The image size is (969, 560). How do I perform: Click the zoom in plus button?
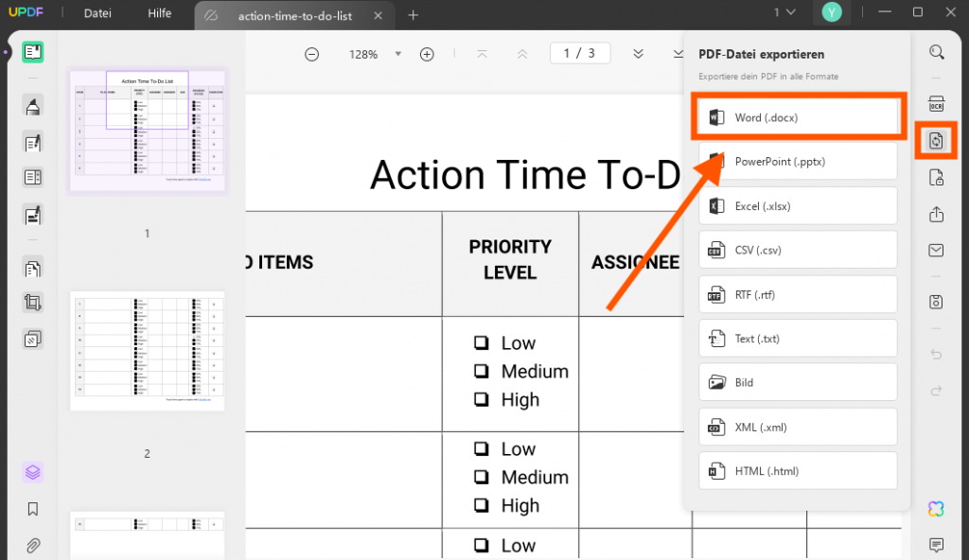[x=427, y=55]
